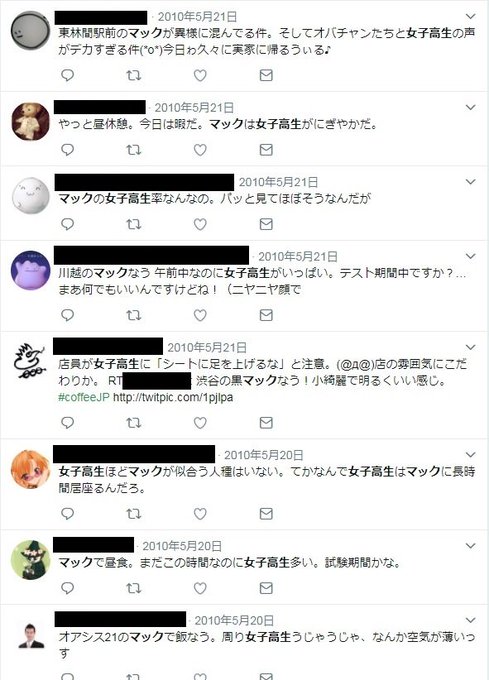Reply to the マックで昼食 tweet
Screen dimensions: 489x680
click(x=67, y=588)
